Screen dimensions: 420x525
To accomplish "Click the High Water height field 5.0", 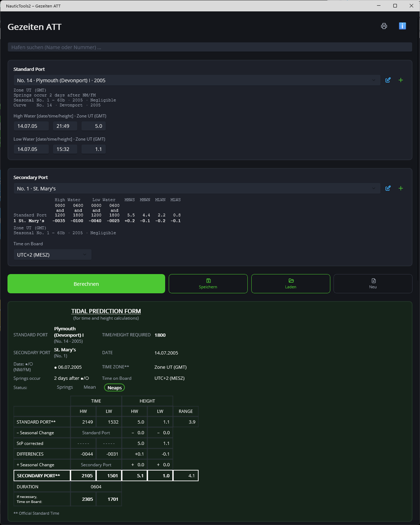I will [94, 126].
